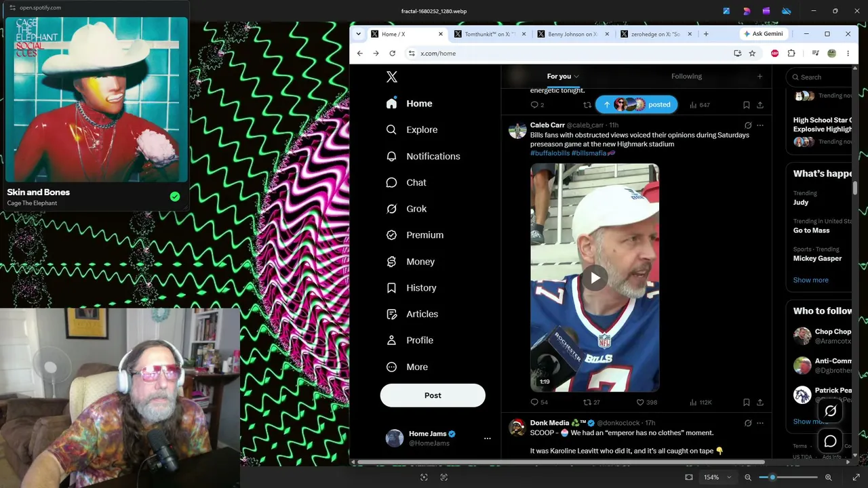868x488 pixels.
Task: Click the Post button
Action: 433,395
